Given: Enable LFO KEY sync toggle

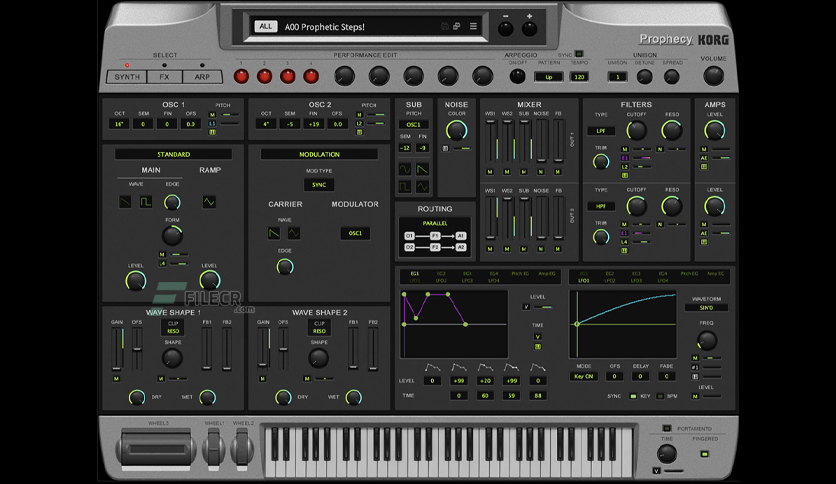Looking at the screenshot, I should (x=633, y=396).
